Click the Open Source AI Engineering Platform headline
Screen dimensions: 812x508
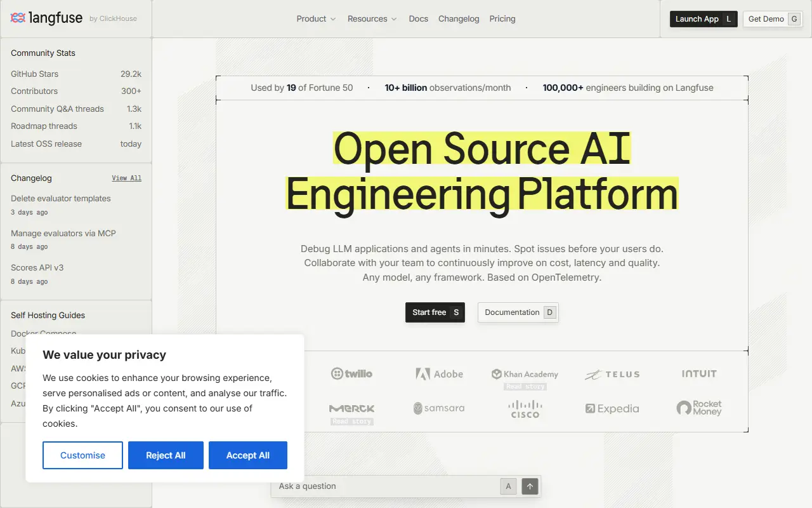482,171
